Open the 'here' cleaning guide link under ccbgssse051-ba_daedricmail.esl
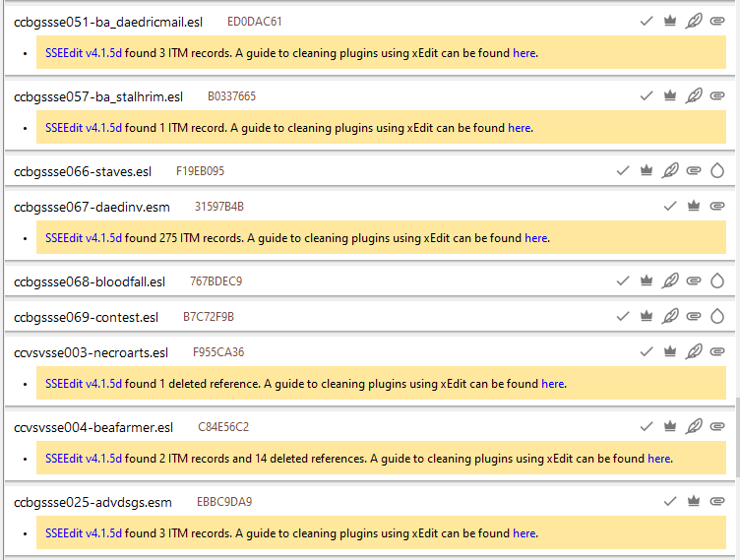The image size is (740, 560). click(524, 53)
